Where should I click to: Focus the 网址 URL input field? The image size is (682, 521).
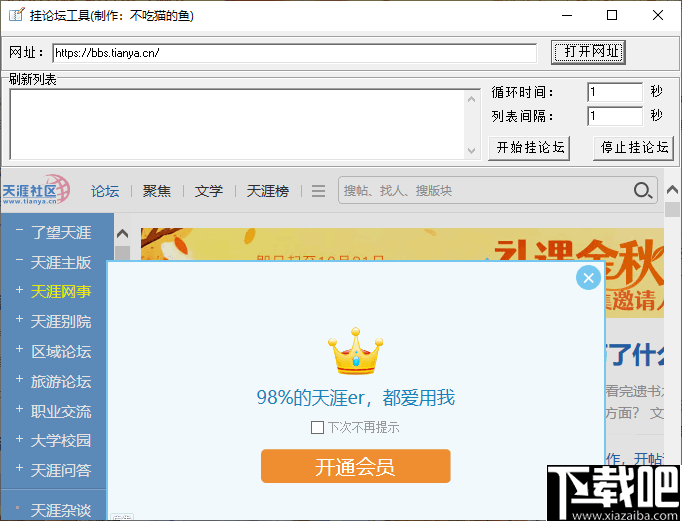(x=294, y=53)
